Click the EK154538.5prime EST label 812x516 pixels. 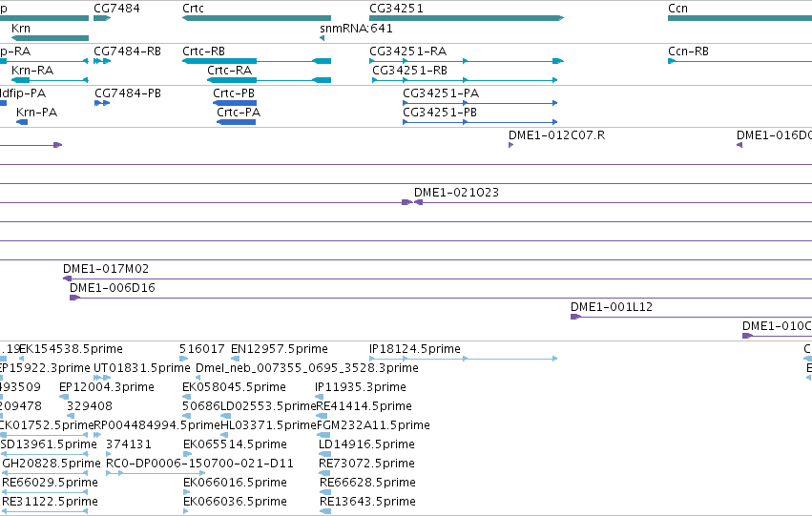pos(71,349)
